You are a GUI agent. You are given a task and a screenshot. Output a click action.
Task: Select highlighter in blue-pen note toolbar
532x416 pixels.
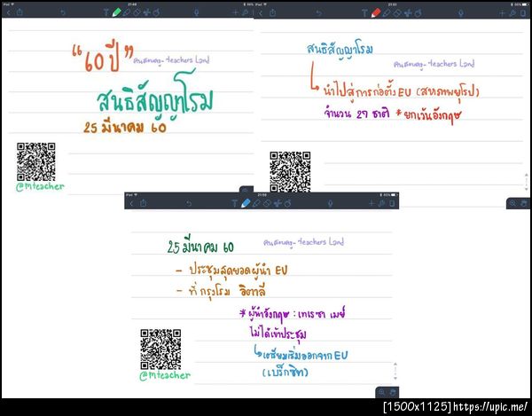[x=256, y=203]
